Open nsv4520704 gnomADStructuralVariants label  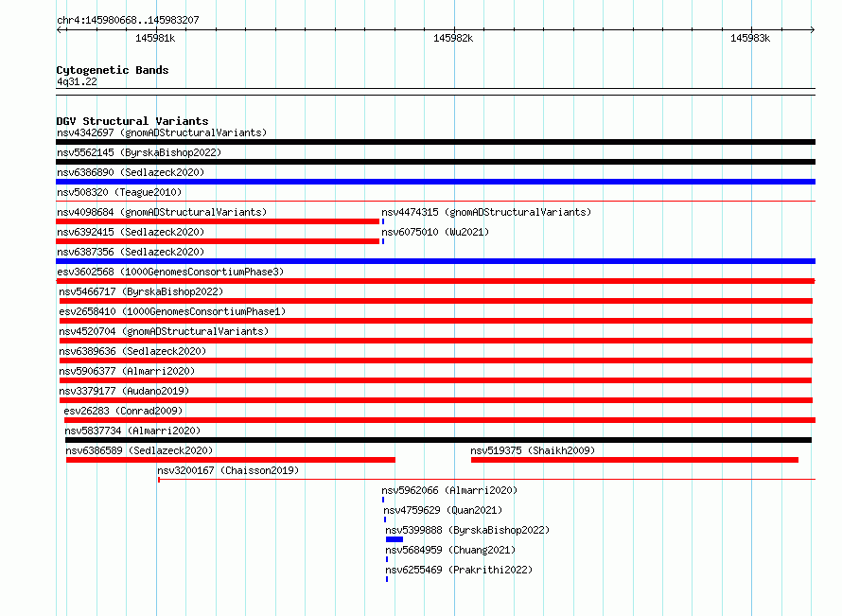coord(164,331)
